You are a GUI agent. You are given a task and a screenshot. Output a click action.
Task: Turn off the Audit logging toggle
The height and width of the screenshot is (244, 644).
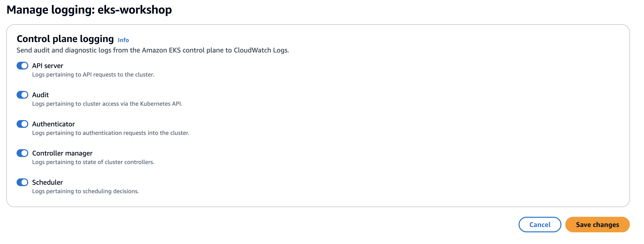pyautogui.click(x=22, y=95)
